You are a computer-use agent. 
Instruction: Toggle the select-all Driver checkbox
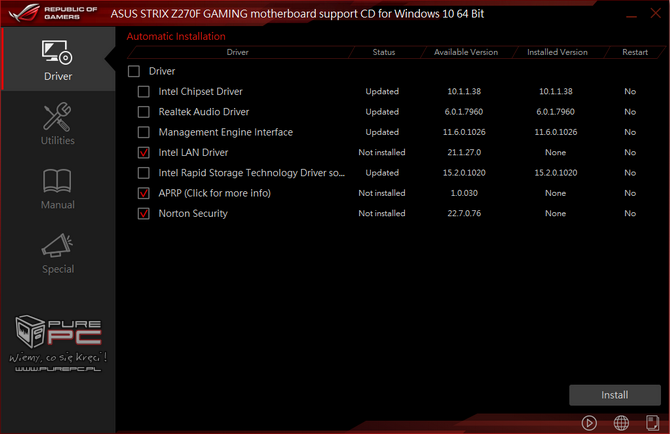tap(134, 72)
